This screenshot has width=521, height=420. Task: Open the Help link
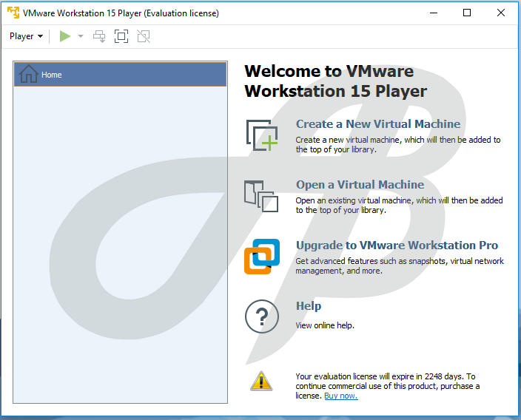coord(309,306)
